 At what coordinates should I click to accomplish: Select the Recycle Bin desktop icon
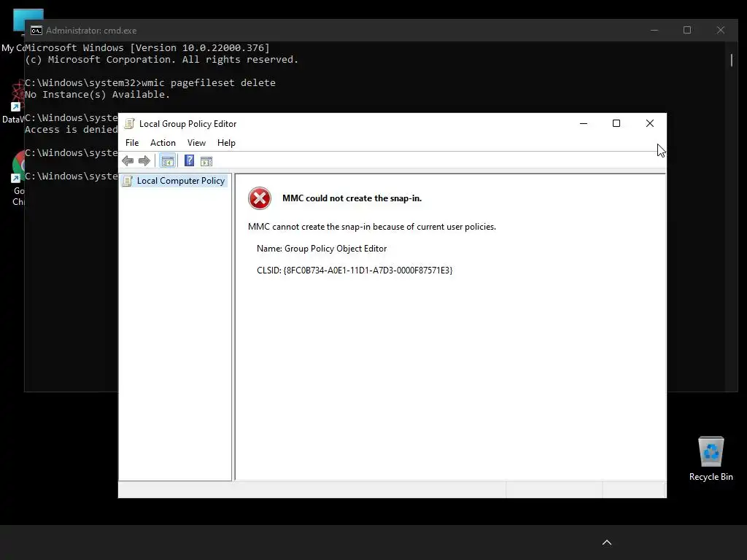click(711, 459)
